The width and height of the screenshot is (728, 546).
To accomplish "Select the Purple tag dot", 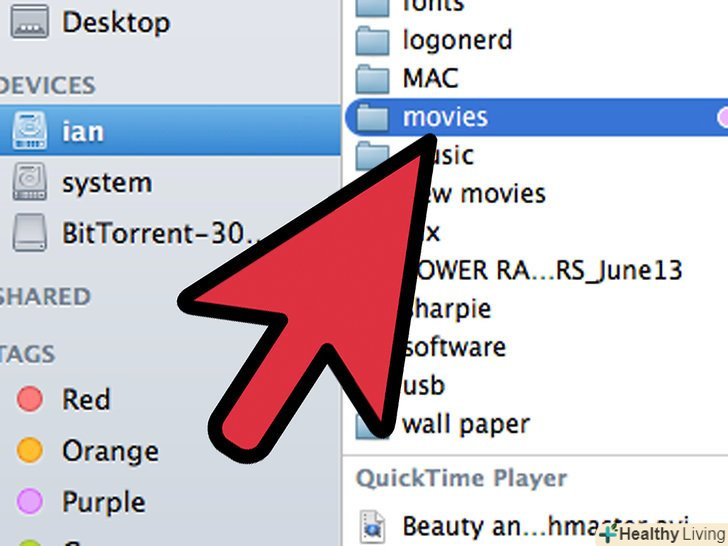I will (x=30, y=501).
